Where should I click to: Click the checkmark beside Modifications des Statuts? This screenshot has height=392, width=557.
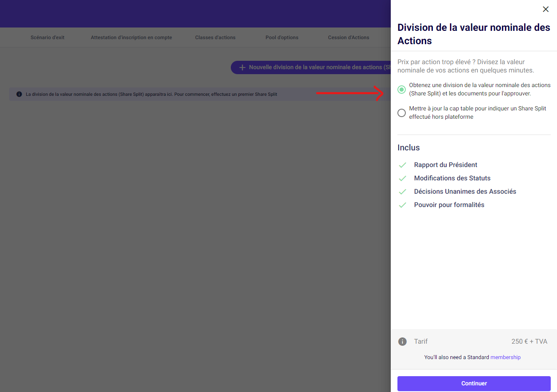pyautogui.click(x=402, y=178)
